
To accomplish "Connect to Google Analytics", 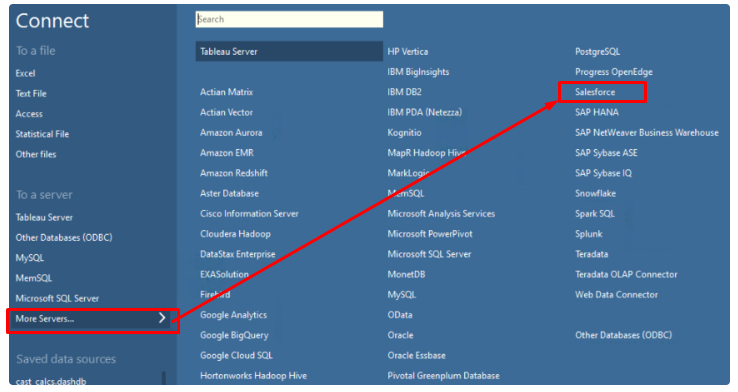I will (233, 315).
